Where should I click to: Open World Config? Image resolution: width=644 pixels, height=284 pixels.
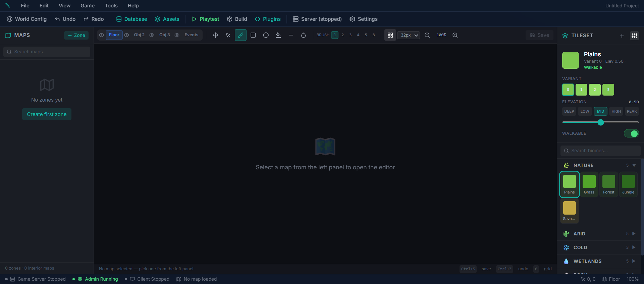pos(27,19)
